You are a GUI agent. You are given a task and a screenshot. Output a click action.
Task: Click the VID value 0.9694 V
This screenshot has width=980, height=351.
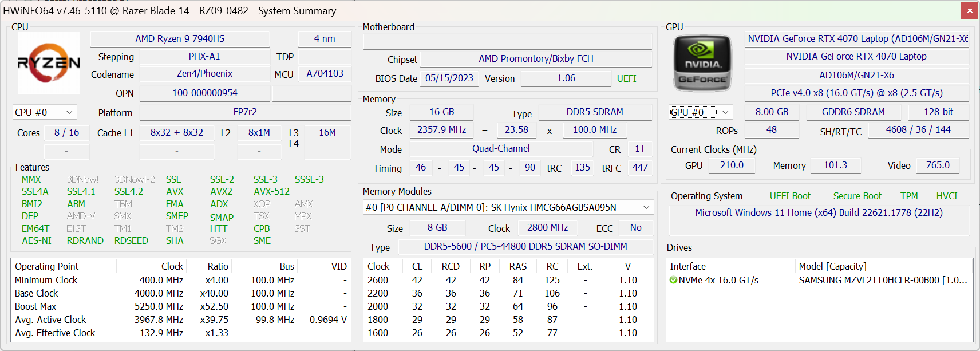pyautogui.click(x=328, y=320)
